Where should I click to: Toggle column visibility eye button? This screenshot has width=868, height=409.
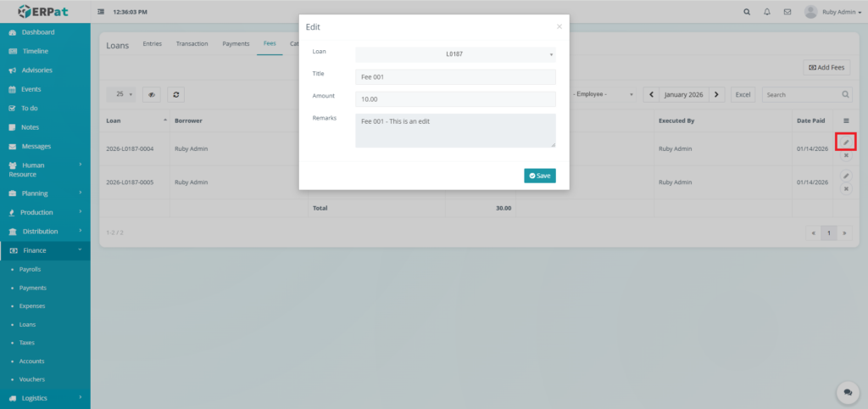pos(152,95)
